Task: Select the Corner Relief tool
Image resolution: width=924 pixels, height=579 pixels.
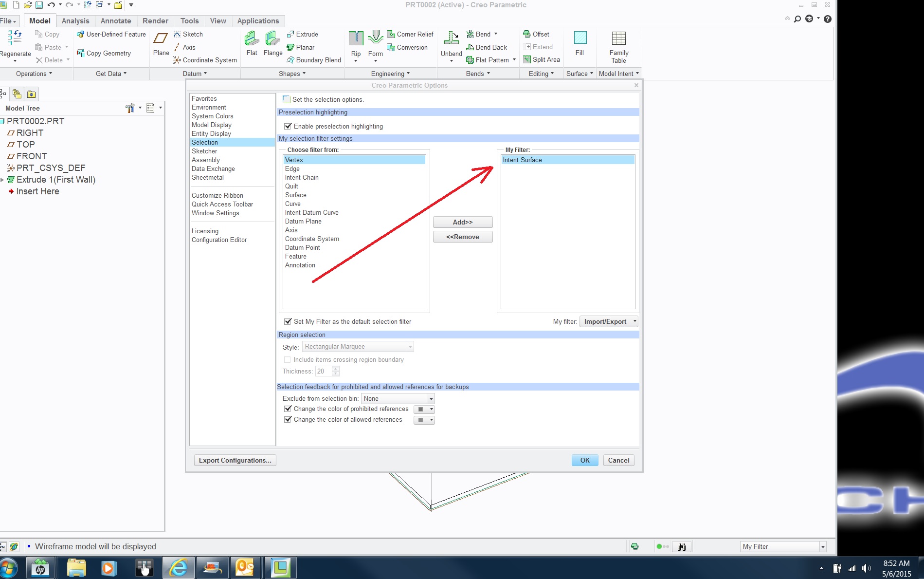Action: (410, 34)
